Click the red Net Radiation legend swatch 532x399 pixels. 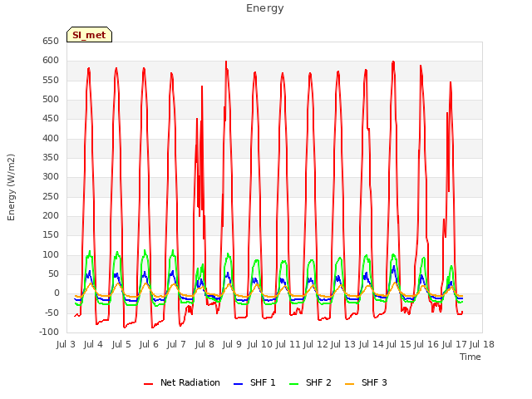tap(149, 384)
